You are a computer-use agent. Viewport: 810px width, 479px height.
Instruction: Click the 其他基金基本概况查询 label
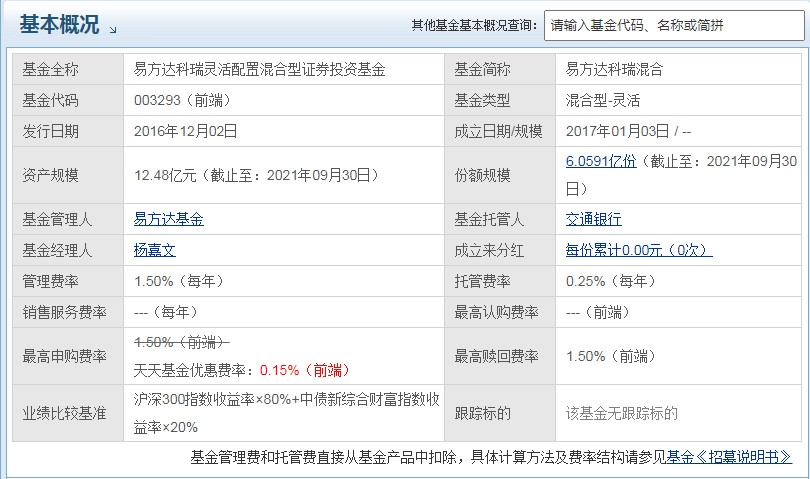[474, 25]
